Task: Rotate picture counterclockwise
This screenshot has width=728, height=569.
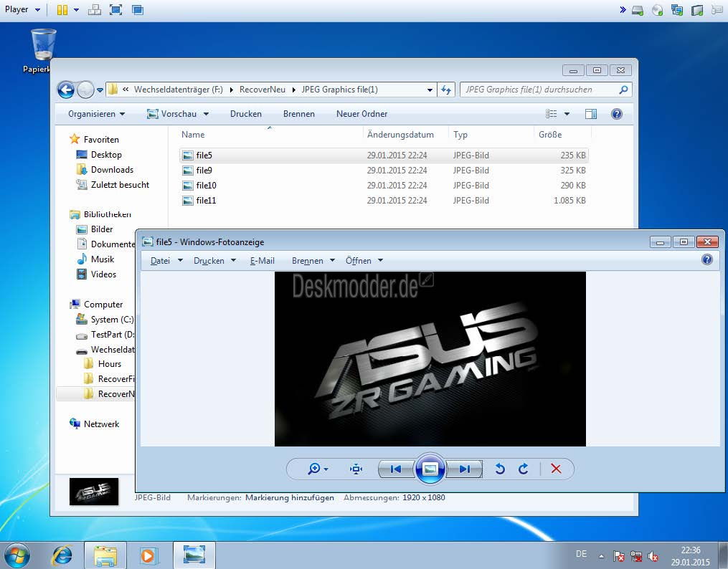Action: click(500, 469)
